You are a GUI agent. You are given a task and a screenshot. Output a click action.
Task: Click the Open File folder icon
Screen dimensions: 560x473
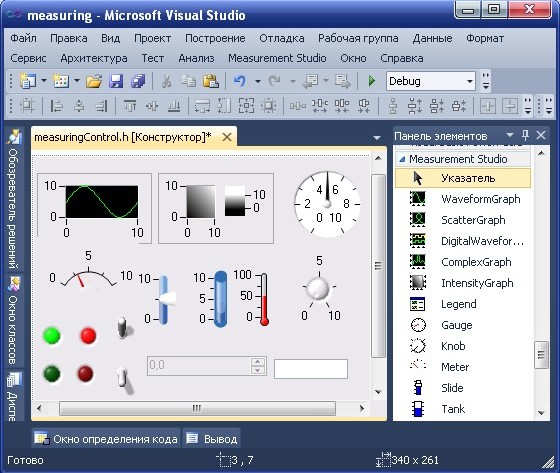(x=94, y=81)
